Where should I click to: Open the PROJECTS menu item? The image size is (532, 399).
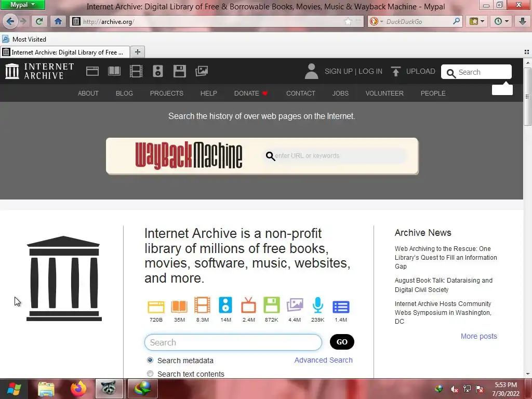(167, 94)
